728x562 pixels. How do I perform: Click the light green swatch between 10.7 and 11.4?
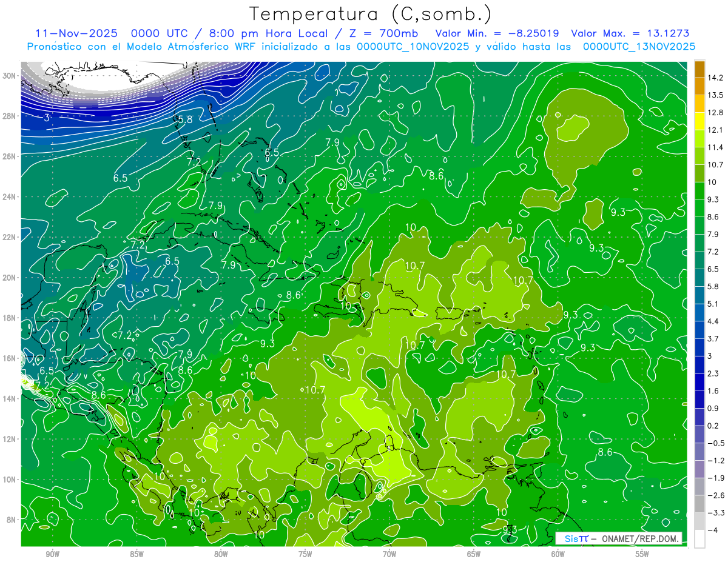699,156
